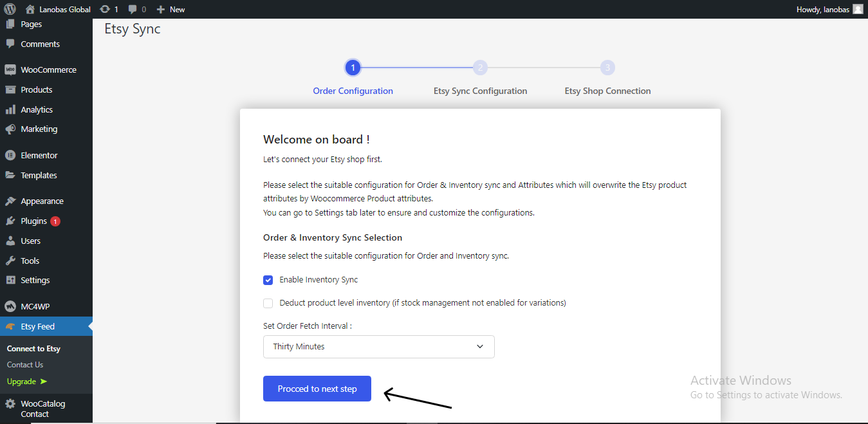Click the MC4WP sidebar icon
868x424 pixels.
[10, 306]
